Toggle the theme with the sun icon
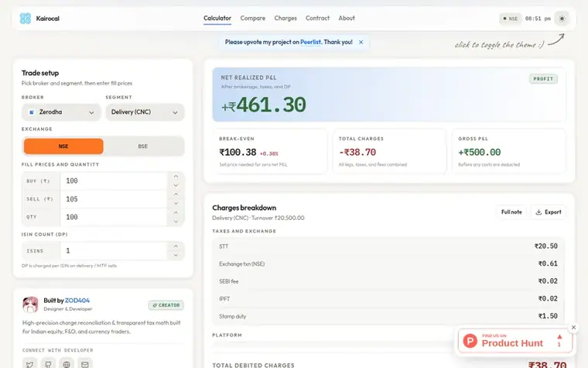This screenshot has height=368, width=588. point(562,19)
